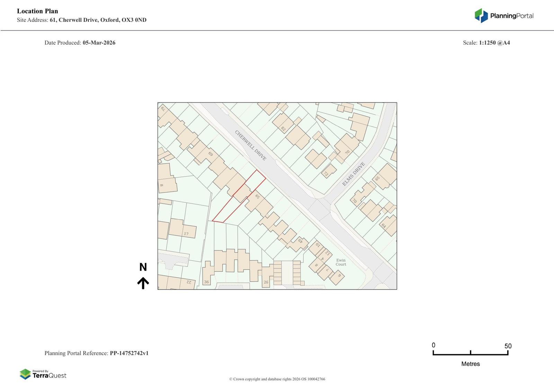Click the Elms Drive road label
The width and height of the screenshot is (554, 392).
(354, 174)
